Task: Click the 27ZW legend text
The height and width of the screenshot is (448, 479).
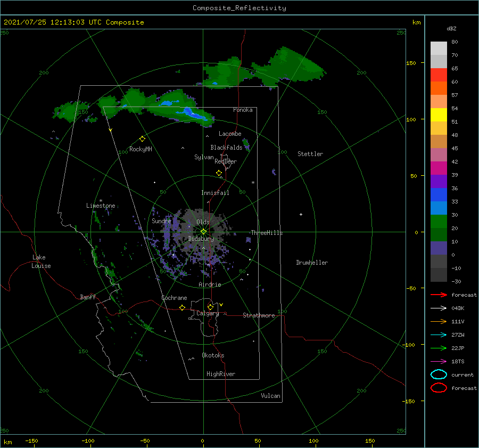Action: coord(458,335)
